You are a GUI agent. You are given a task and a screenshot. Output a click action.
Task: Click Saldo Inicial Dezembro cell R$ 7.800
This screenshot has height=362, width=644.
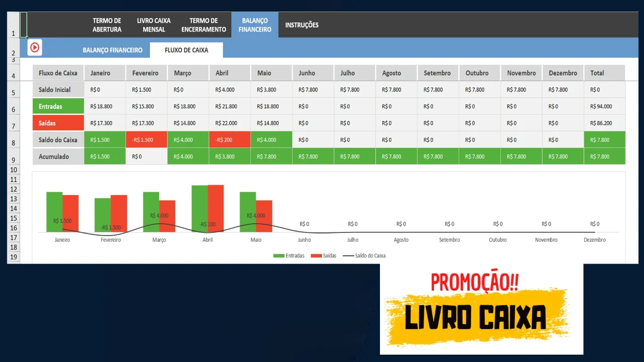coord(563,90)
